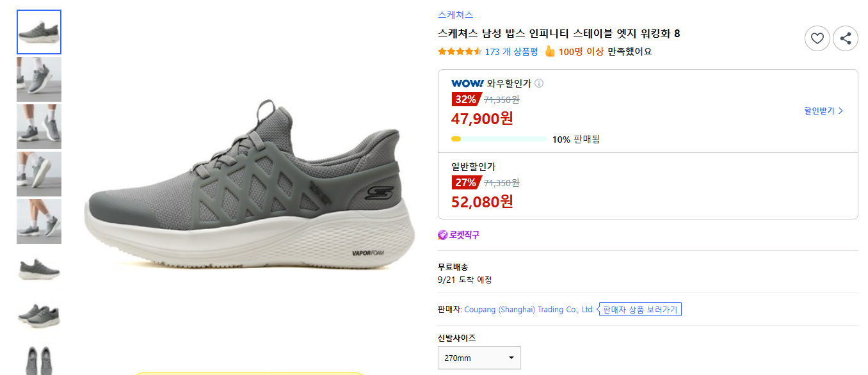
Task: Select fifth thumbnail with standing model
Action: [x=39, y=221]
